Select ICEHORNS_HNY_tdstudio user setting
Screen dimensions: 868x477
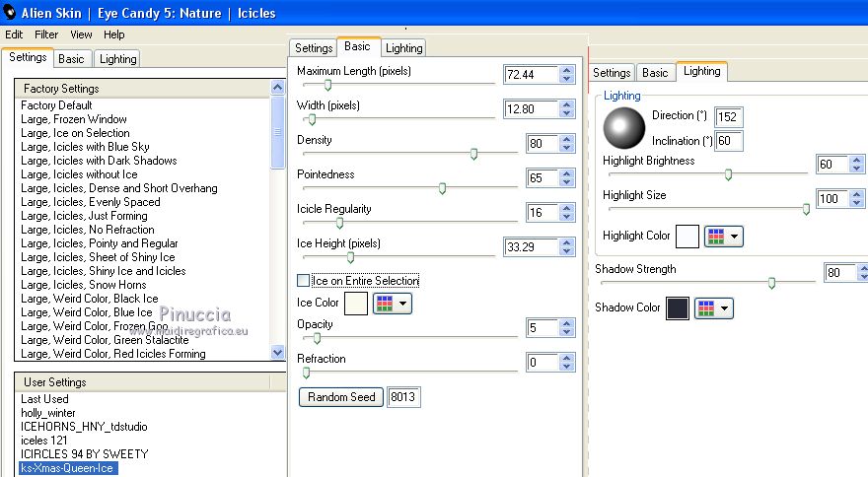pyautogui.click(x=84, y=427)
